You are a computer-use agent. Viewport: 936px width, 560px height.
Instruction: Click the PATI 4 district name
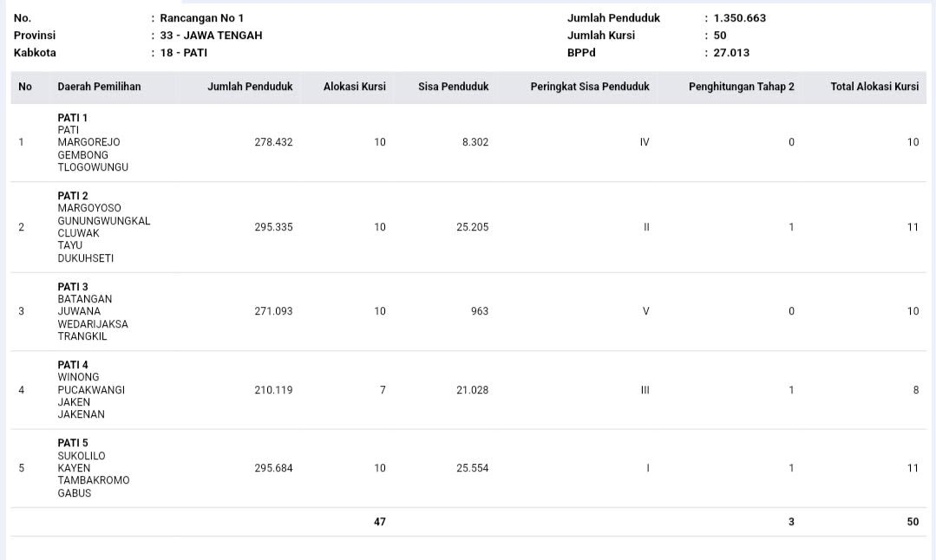point(73,365)
